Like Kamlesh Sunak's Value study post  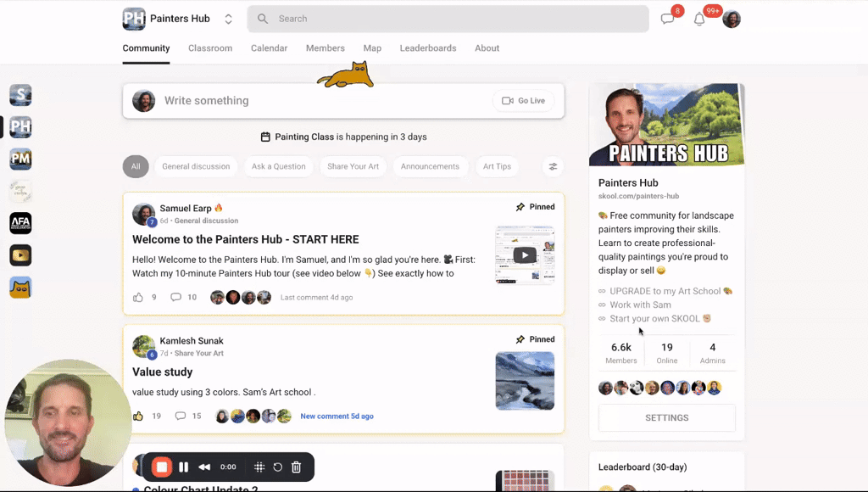(138, 416)
